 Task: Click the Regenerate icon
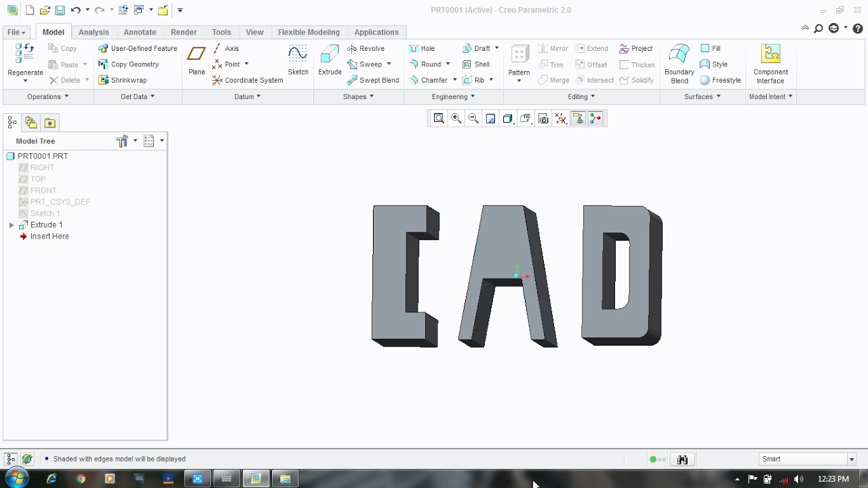click(25, 54)
